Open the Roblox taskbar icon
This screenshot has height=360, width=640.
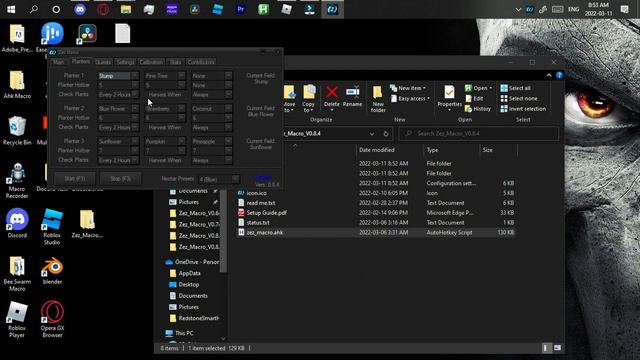tap(287, 9)
